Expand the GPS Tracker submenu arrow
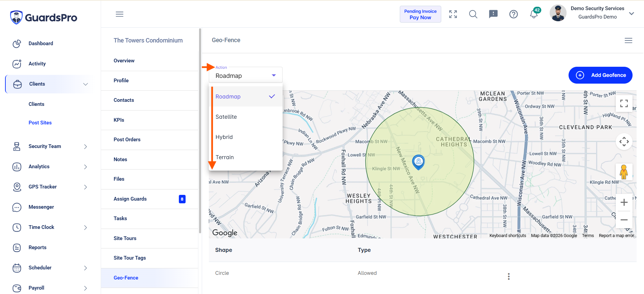The image size is (644, 294). tap(86, 187)
